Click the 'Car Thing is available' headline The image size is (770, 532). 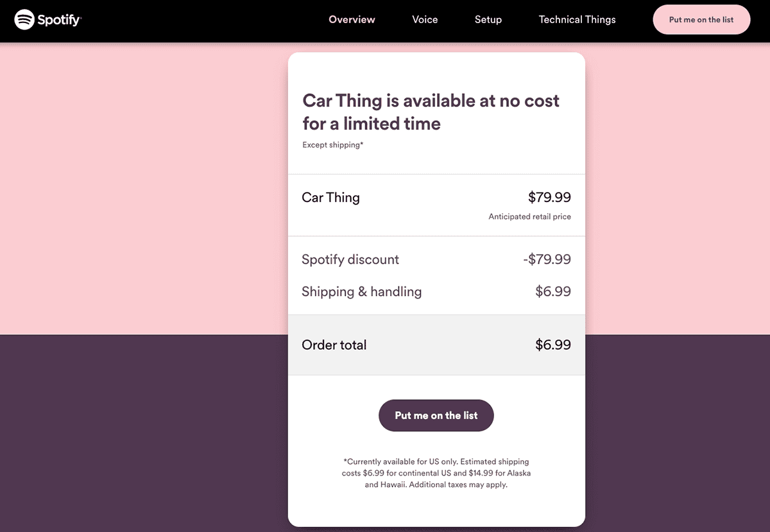pos(431,112)
